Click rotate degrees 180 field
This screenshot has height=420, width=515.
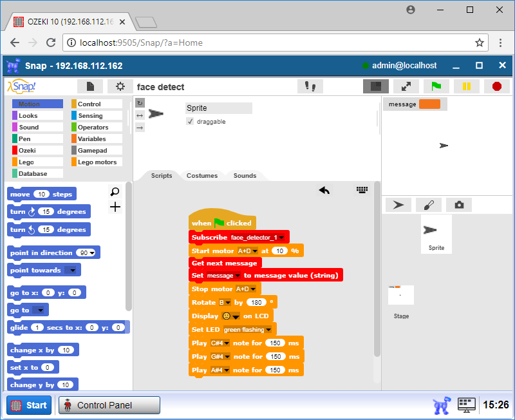[256, 302]
